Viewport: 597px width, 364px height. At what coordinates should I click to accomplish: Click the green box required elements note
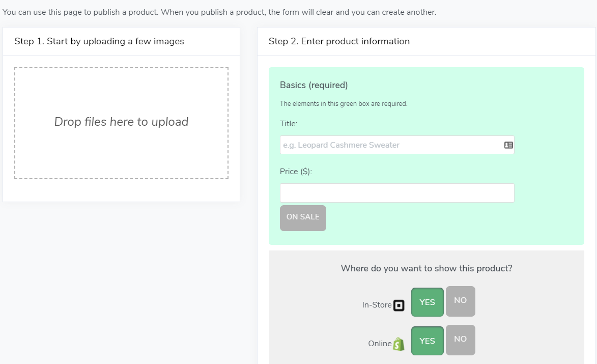point(344,104)
